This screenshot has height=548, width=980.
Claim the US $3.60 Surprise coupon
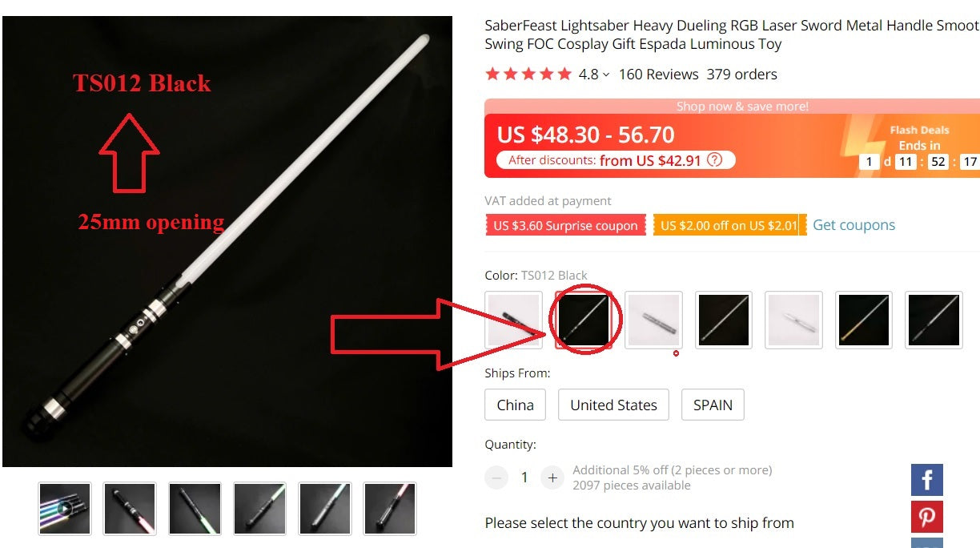[x=565, y=225]
